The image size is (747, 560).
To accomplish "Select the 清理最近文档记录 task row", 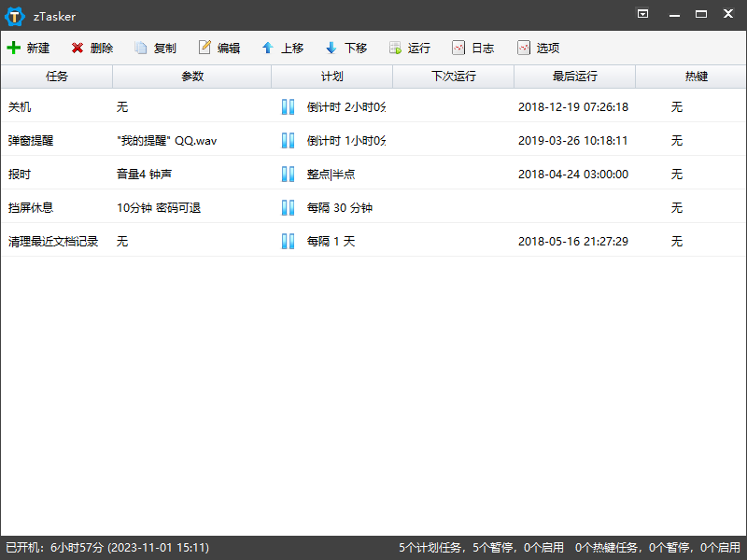I will coord(53,242).
